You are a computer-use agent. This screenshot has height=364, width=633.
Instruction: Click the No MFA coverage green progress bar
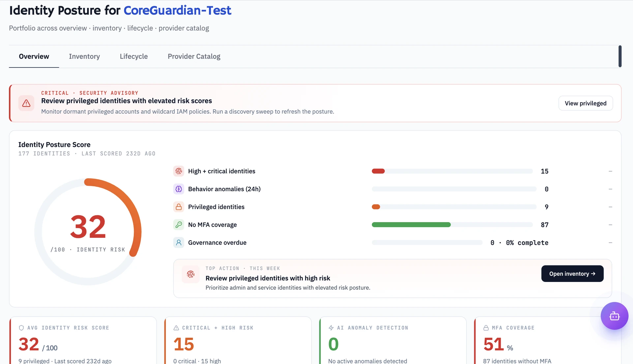(411, 225)
